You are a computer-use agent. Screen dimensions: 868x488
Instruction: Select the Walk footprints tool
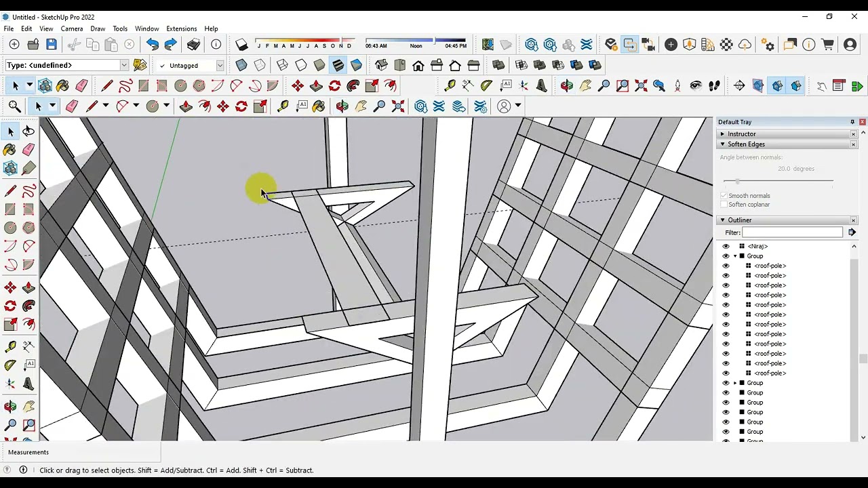[714, 86]
